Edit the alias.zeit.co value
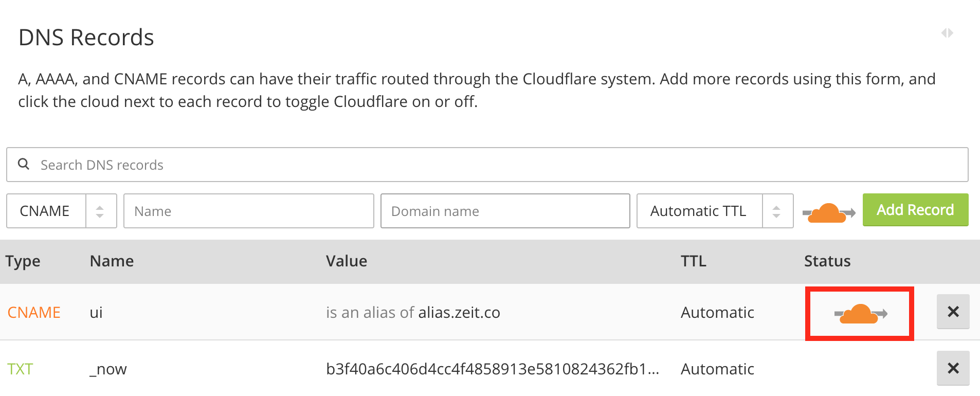The image size is (980, 396). pyautogui.click(x=459, y=313)
